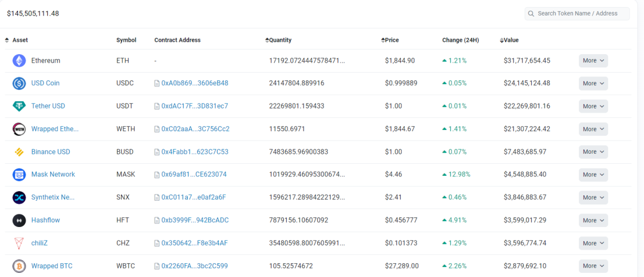
Task: Click the USD Coin logo icon
Action: 19,83
